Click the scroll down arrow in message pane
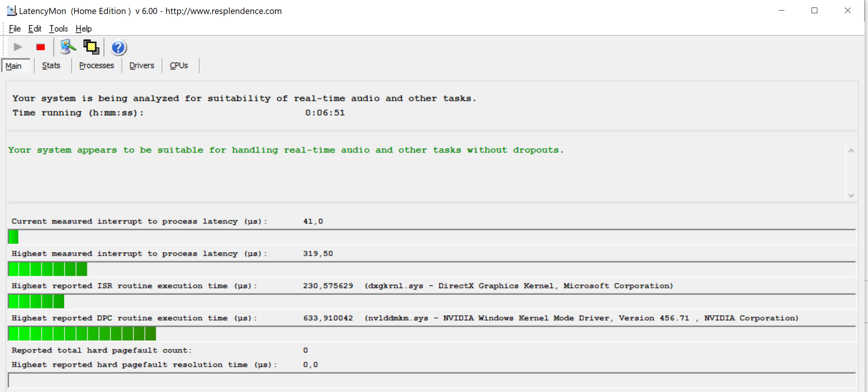 (851, 195)
